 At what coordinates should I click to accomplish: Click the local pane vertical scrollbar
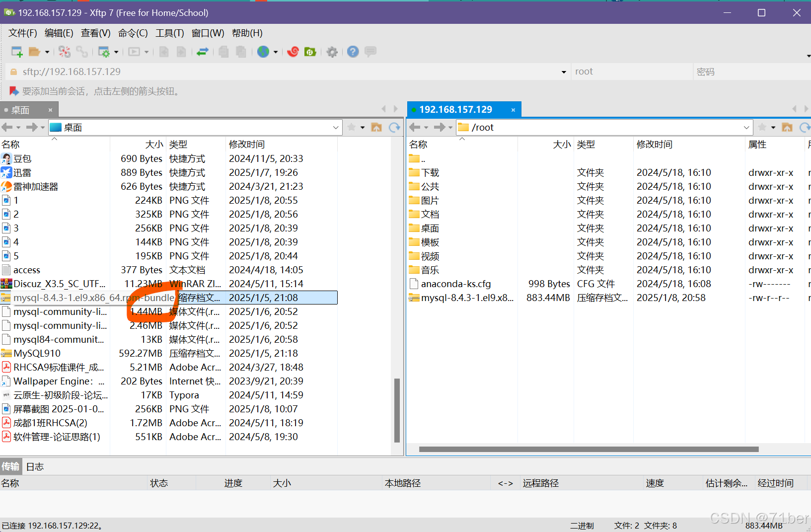397,410
